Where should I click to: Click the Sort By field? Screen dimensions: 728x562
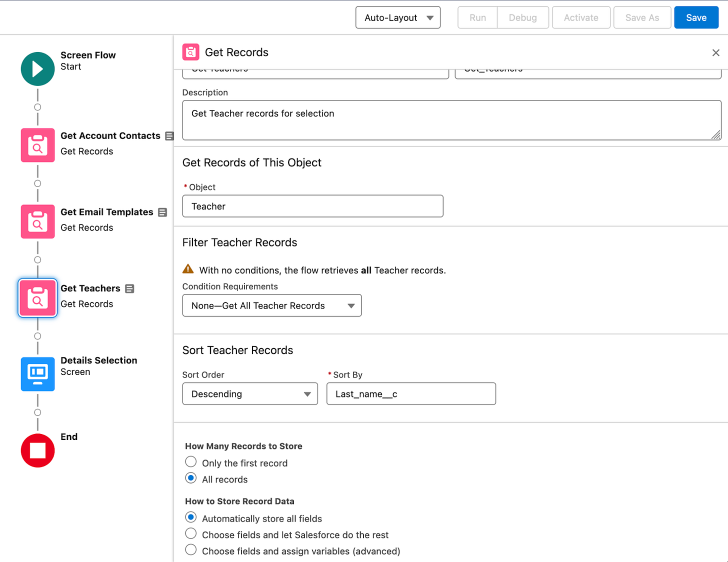pyautogui.click(x=411, y=394)
